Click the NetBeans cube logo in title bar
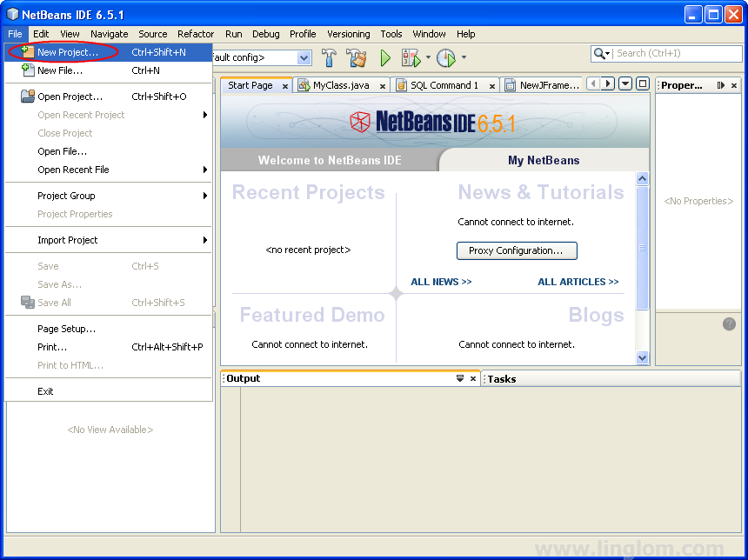The height and width of the screenshot is (560, 748). click(12, 15)
